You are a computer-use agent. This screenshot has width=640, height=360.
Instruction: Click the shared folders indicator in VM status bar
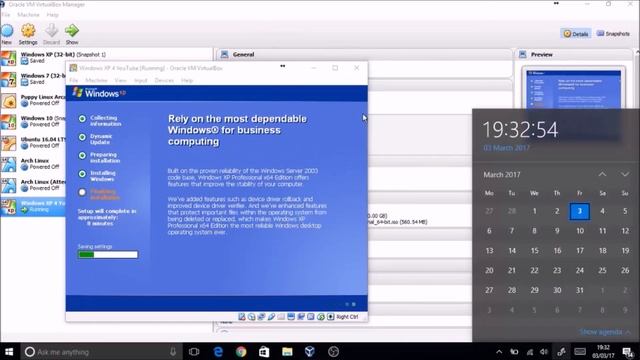[281, 317]
